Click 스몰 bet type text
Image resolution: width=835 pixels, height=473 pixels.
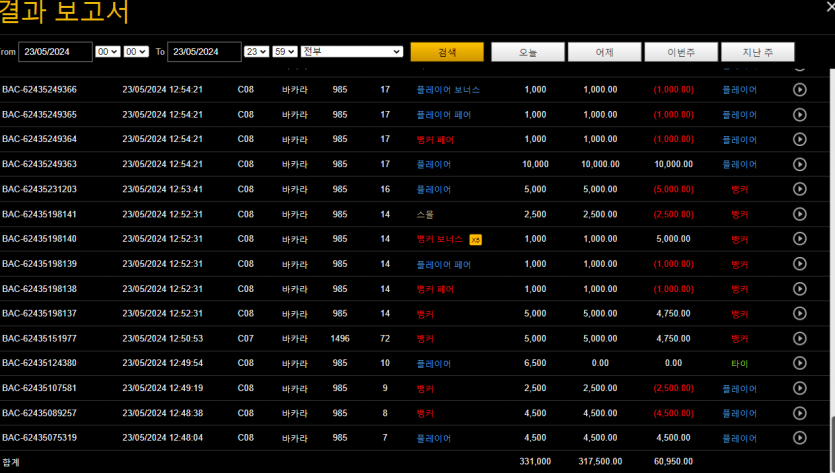[425, 215]
